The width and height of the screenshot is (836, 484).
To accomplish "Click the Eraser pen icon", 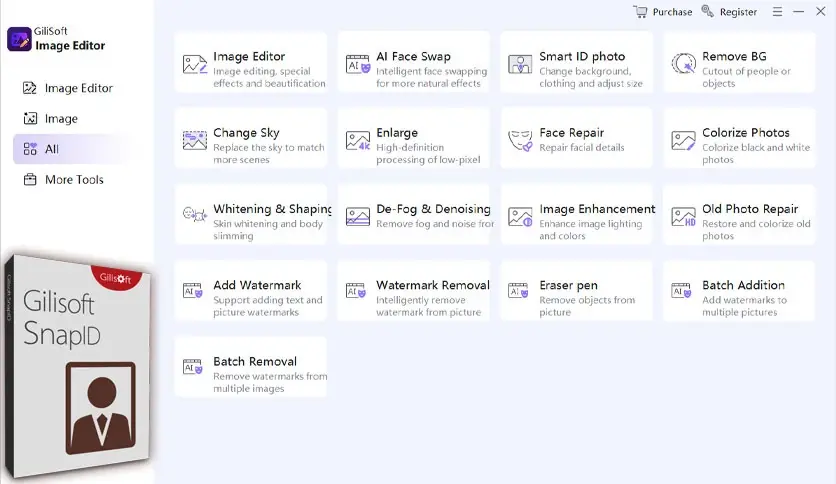I will (x=518, y=290).
